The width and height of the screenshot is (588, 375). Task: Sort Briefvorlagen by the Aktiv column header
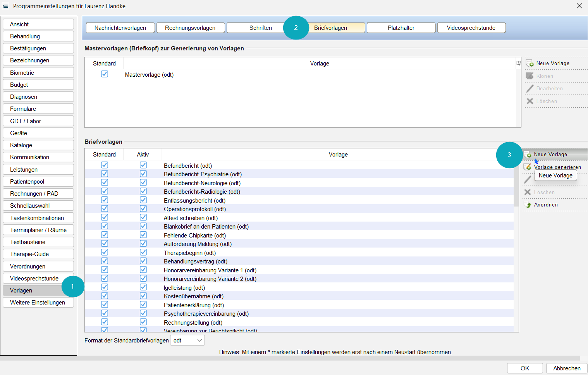coord(143,155)
